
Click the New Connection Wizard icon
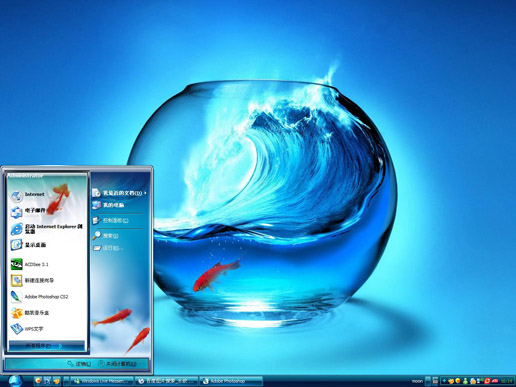(x=16, y=280)
